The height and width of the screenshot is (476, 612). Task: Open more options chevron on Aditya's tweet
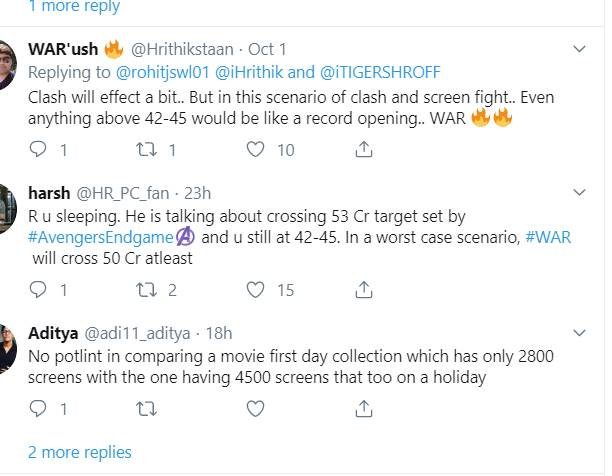[x=578, y=331]
